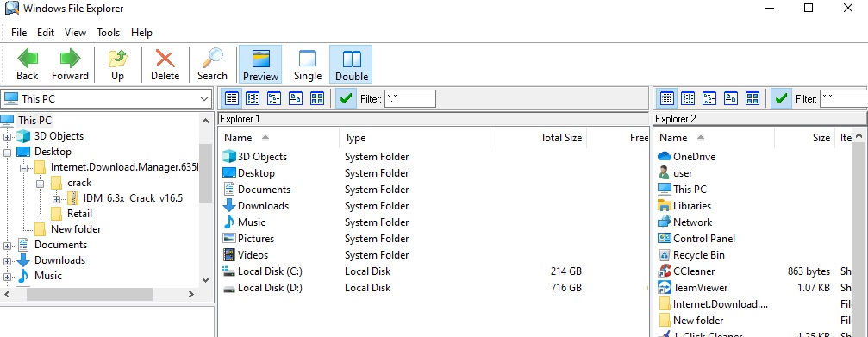The image size is (868, 337).
Task: Toggle the Double pane mode
Action: pos(351,65)
